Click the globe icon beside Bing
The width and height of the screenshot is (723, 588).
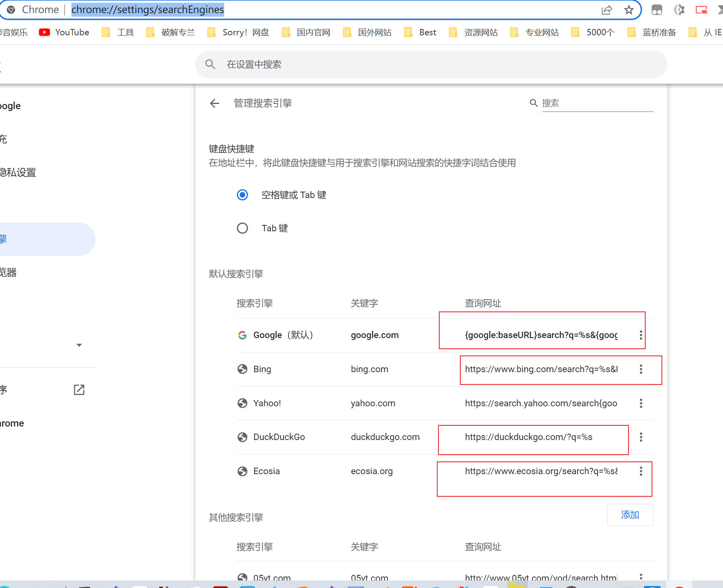242,369
